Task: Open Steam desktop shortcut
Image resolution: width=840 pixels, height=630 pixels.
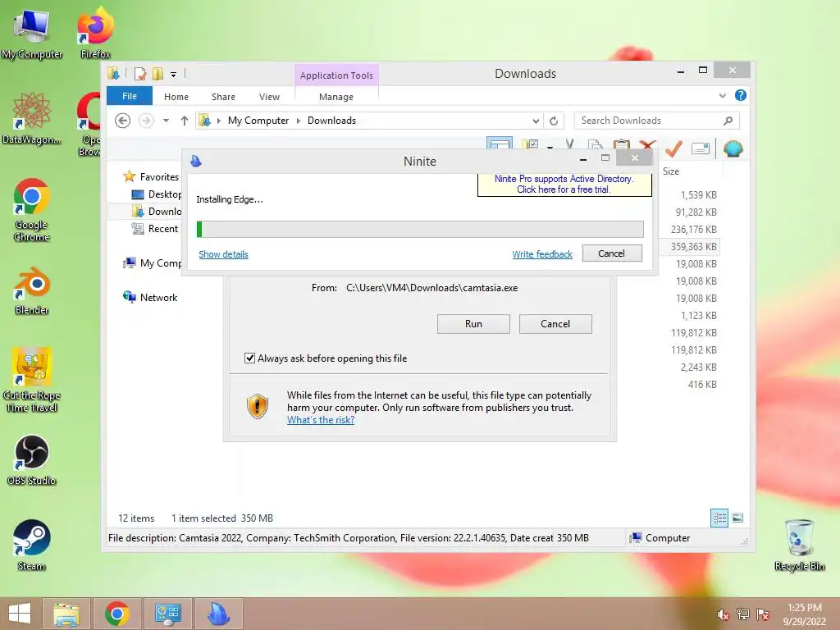Action: tap(32, 545)
